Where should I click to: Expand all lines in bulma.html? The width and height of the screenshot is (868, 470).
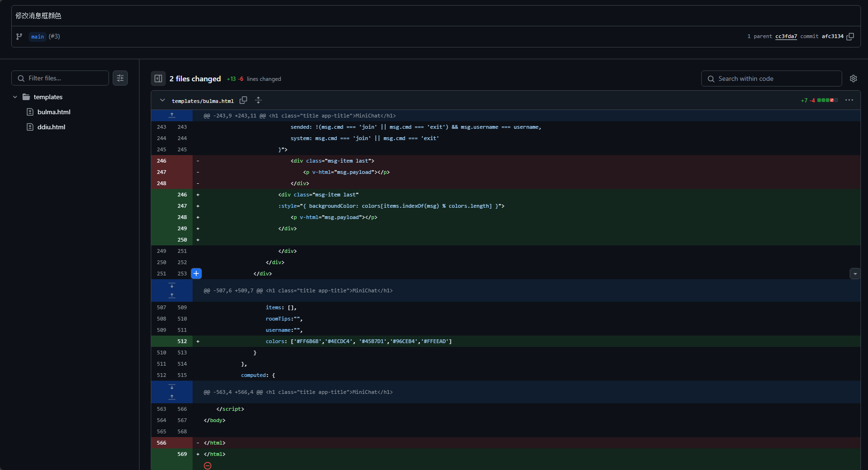[x=258, y=100]
